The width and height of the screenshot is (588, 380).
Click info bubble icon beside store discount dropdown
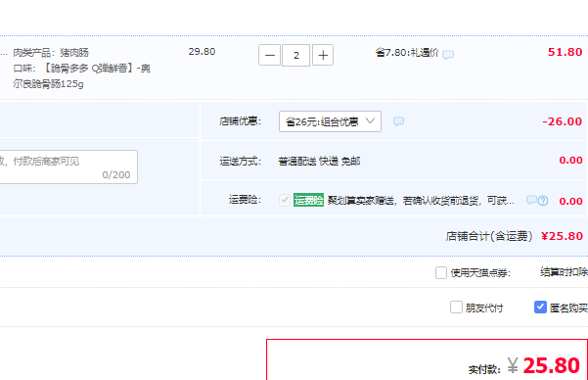398,121
